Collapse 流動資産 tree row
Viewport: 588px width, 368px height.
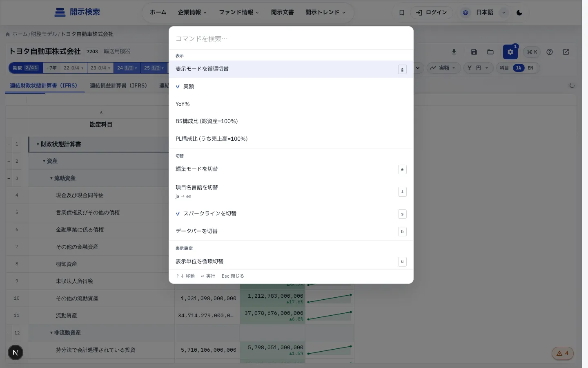tap(51, 178)
